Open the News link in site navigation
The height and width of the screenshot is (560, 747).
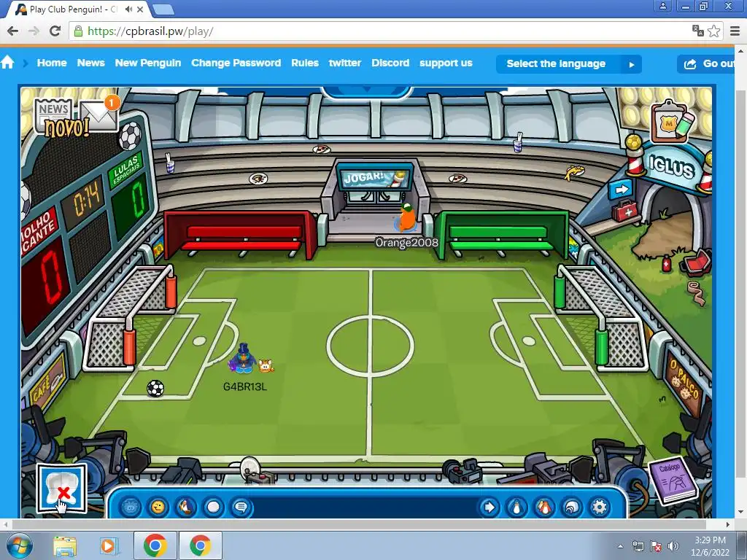tap(91, 63)
